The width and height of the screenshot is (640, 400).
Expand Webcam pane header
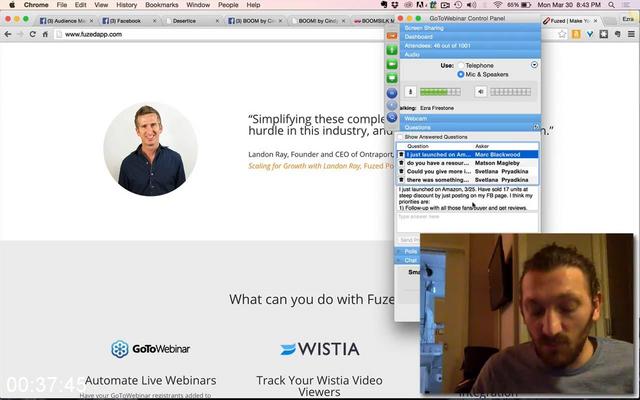470,118
